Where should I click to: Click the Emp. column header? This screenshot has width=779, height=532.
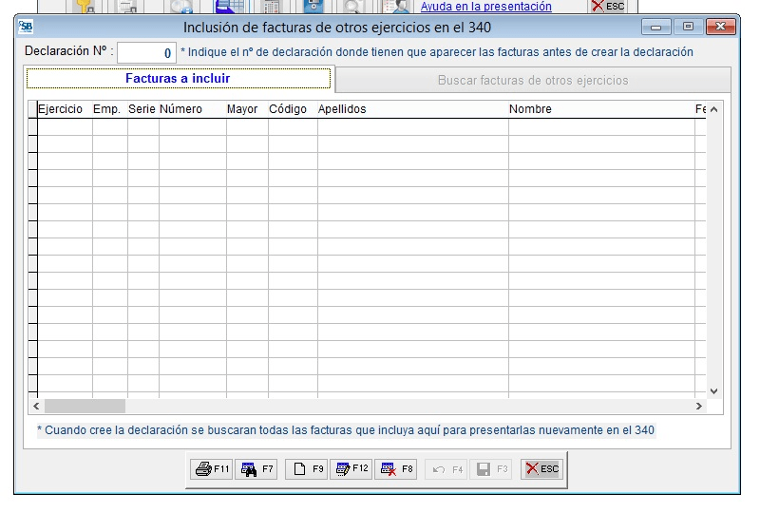[110, 109]
